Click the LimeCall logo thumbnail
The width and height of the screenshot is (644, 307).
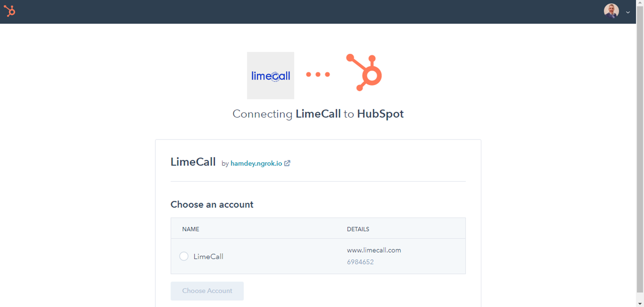pos(270,76)
